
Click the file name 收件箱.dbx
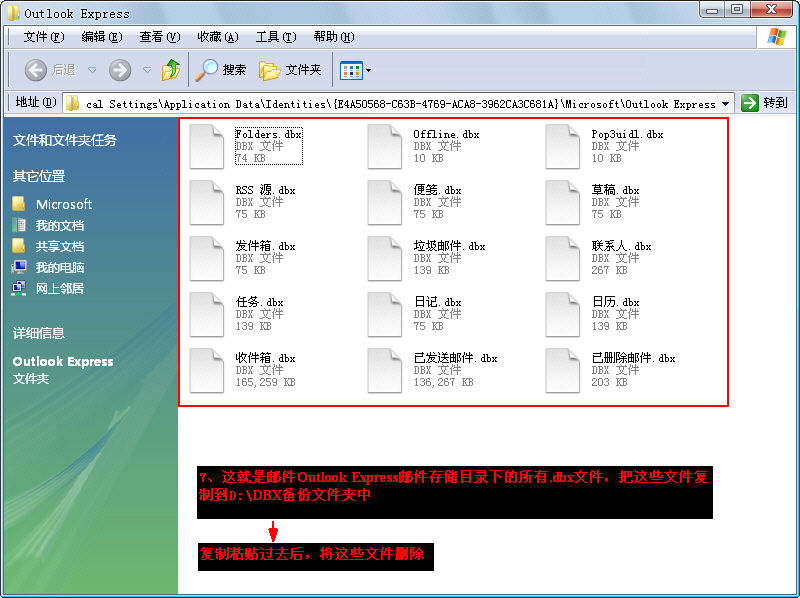[265, 358]
